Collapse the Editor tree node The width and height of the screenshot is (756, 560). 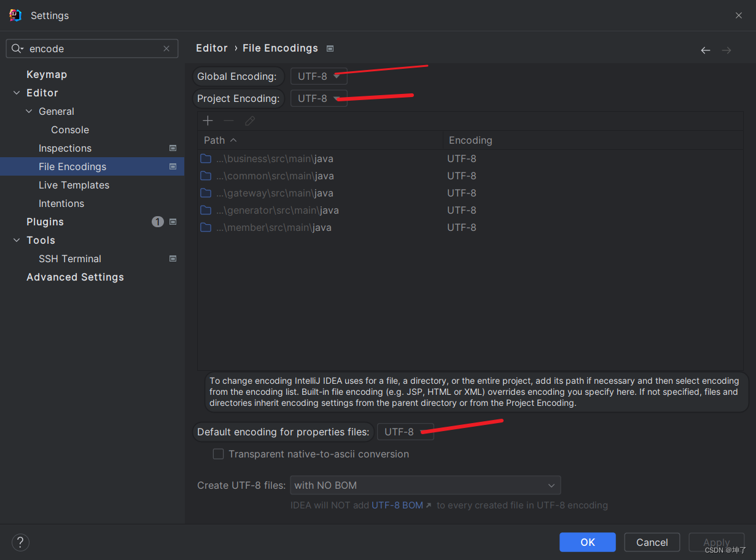coord(16,93)
